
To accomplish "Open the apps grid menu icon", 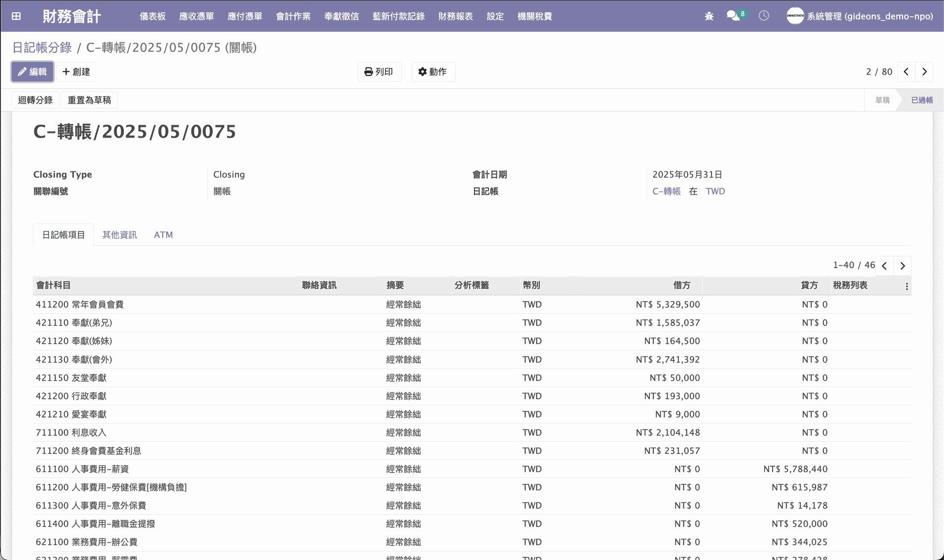I will tap(16, 16).
